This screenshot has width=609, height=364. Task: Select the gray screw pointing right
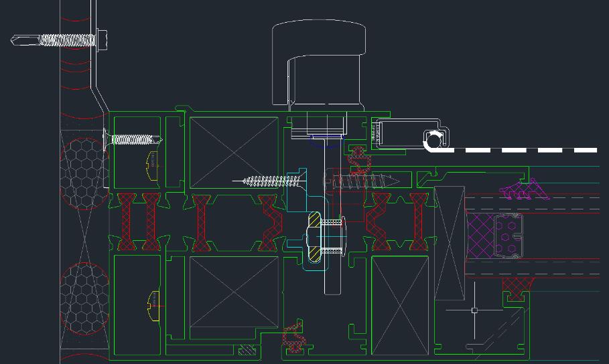tap(362, 181)
